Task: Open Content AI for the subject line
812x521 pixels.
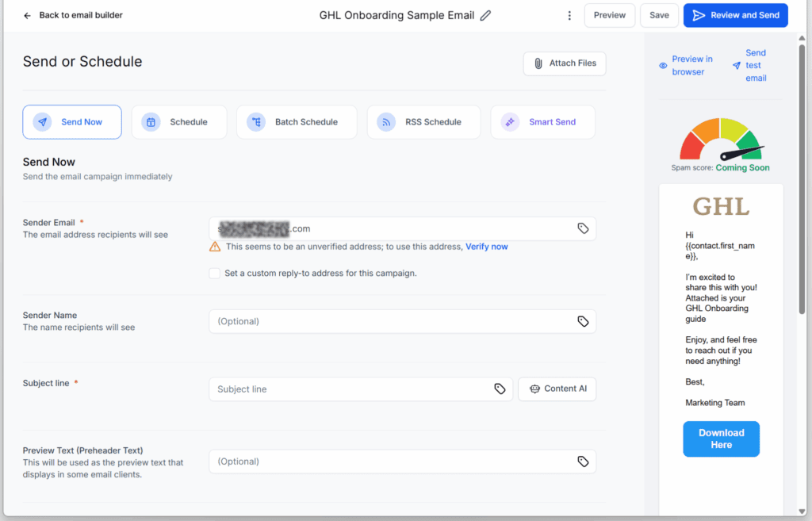Action: click(557, 389)
